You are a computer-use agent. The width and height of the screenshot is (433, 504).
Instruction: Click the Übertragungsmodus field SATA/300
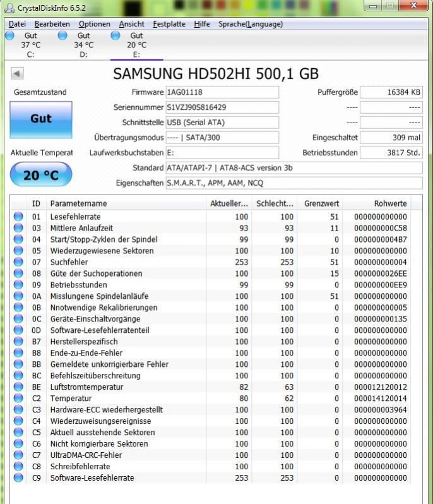(222, 138)
